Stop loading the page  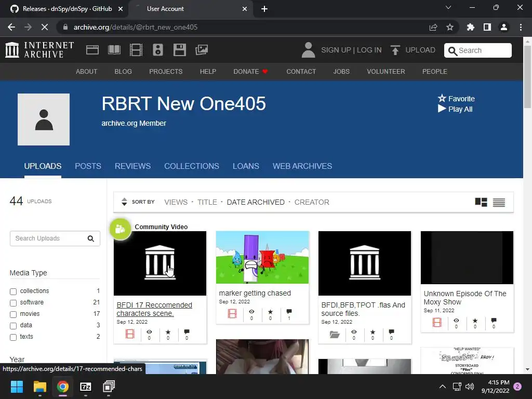click(45, 27)
